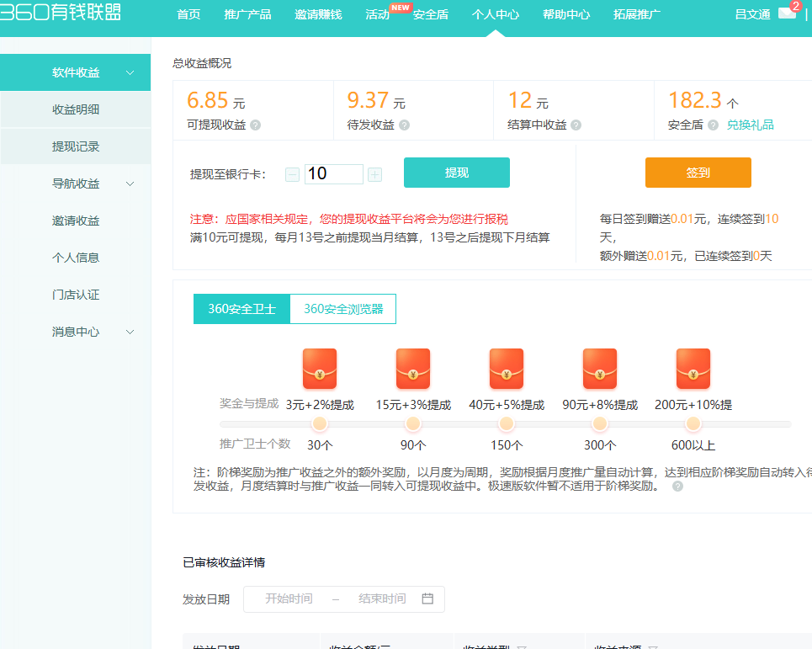Decrease withdrawal amount with minus button
Screen dimensions: 812x649
click(x=292, y=174)
